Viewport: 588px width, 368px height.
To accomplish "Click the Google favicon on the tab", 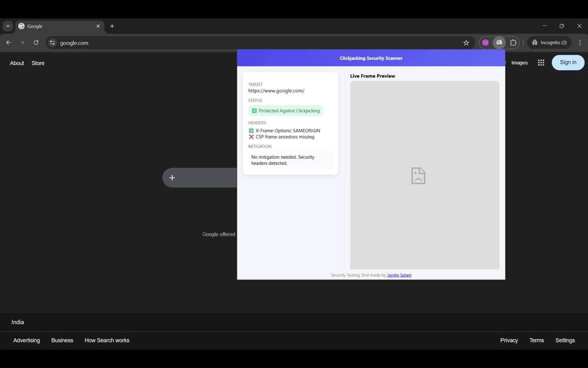I will pos(21,26).
